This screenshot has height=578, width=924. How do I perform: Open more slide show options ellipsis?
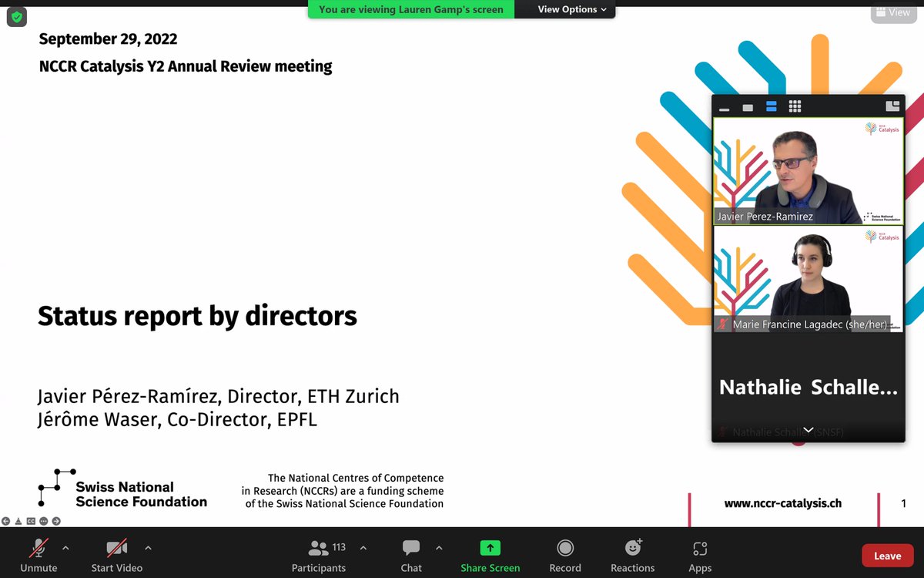44,521
